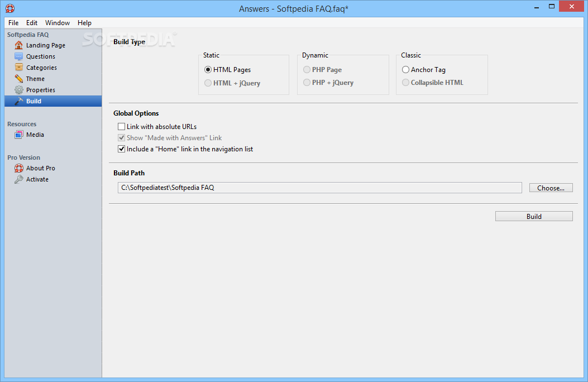This screenshot has width=588, height=382.
Task: Click the Pro Version sidebar heading
Action: [x=23, y=158]
